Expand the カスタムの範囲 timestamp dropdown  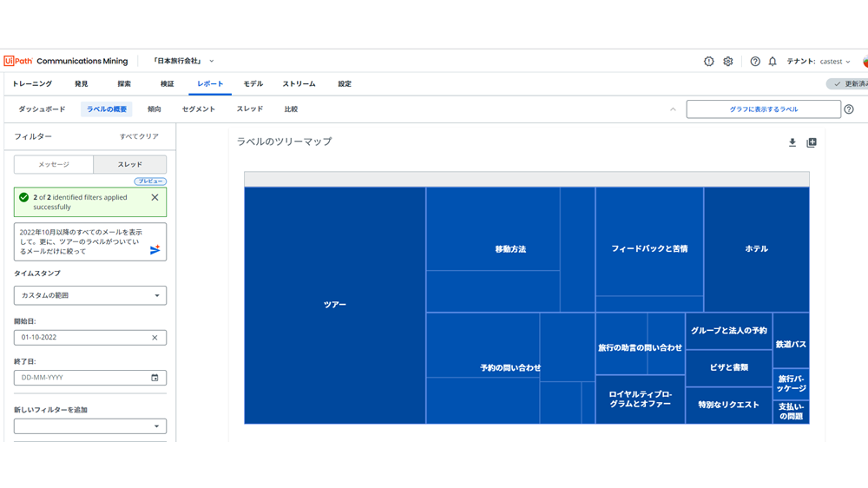(90, 295)
